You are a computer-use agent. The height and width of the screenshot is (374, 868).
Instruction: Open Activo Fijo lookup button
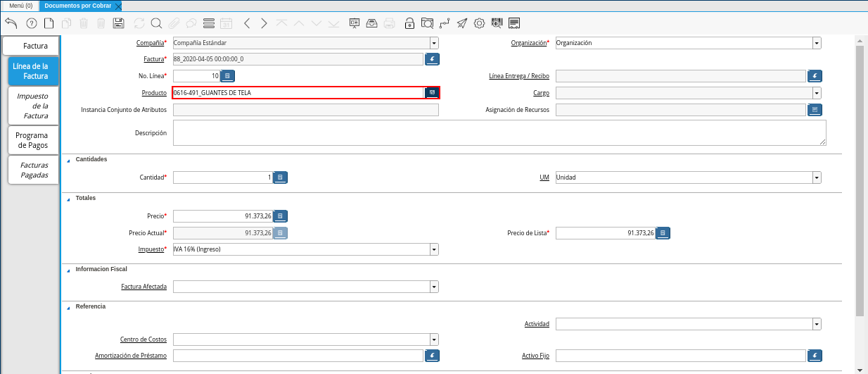pos(815,356)
